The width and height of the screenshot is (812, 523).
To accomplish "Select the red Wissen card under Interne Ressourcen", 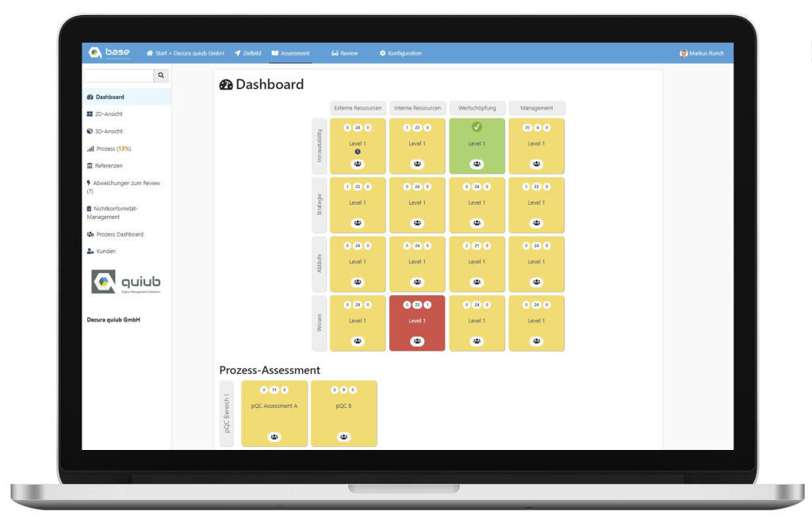I will tap(417, 322).
